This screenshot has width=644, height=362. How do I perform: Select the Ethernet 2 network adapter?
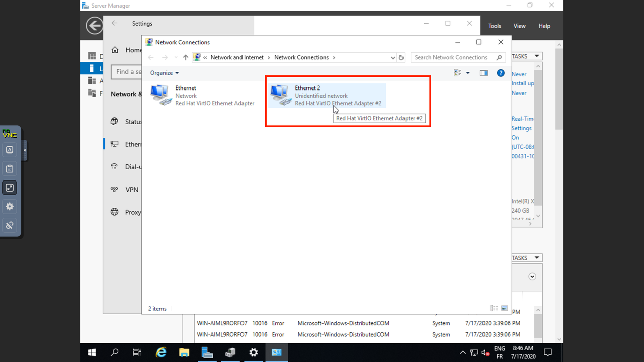point(327,96)
